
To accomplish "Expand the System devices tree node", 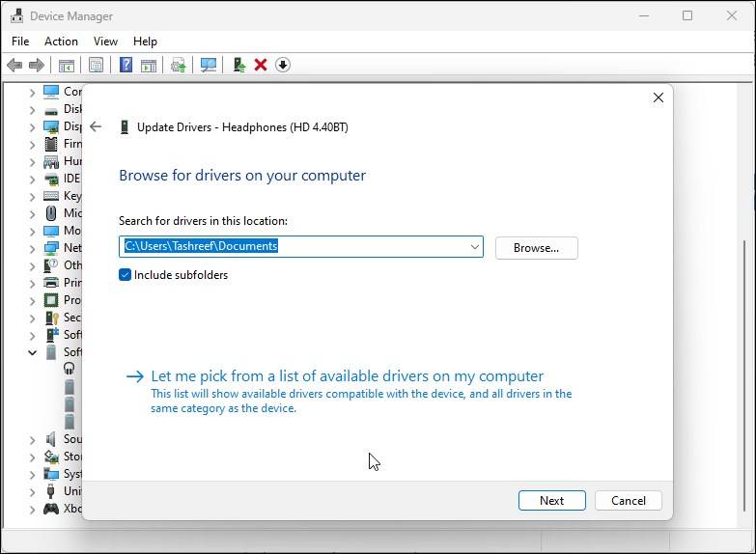I will (32, 475).
